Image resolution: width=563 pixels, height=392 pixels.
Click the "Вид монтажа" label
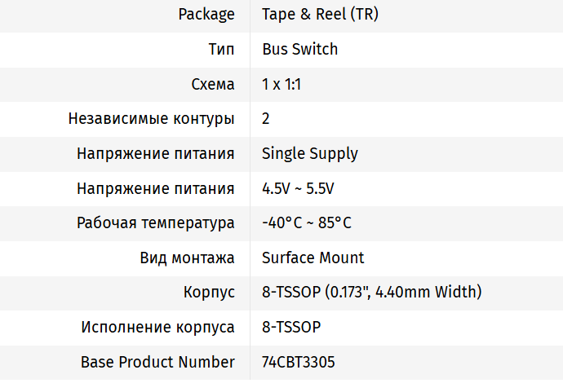(188, 258)
